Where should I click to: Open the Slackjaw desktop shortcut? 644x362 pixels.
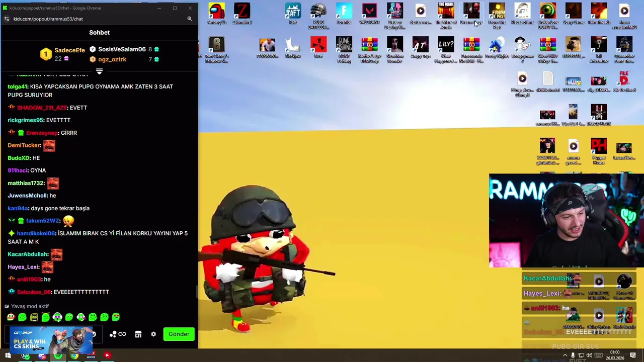[293, 48]
